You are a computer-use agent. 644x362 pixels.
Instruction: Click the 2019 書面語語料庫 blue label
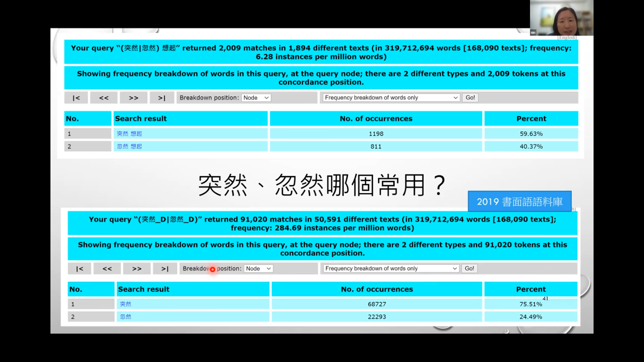pyautogui.click(x=520, y=202)
